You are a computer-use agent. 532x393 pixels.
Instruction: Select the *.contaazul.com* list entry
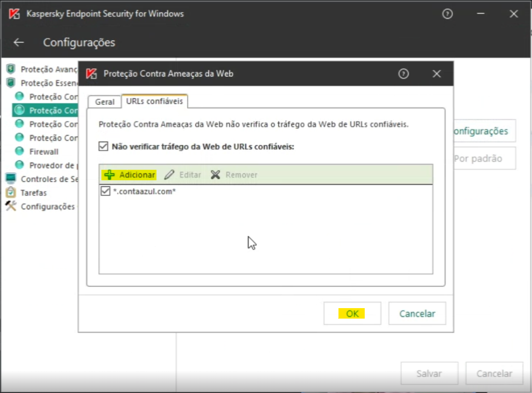point(144,191)
